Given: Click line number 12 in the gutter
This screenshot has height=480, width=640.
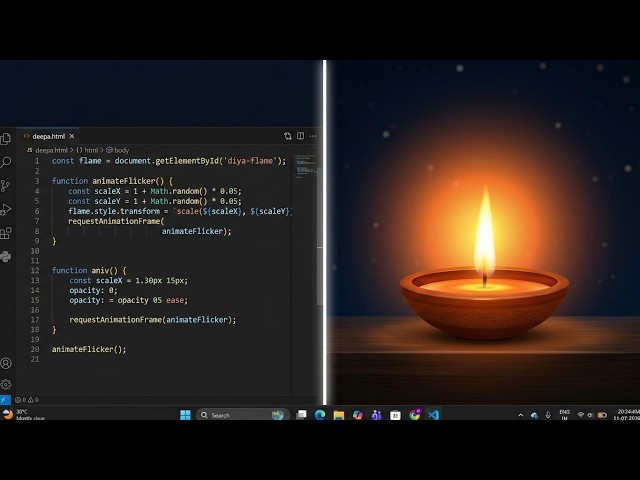Looking at the screenshot, I should pyautogui.click(x=35, y=271).
